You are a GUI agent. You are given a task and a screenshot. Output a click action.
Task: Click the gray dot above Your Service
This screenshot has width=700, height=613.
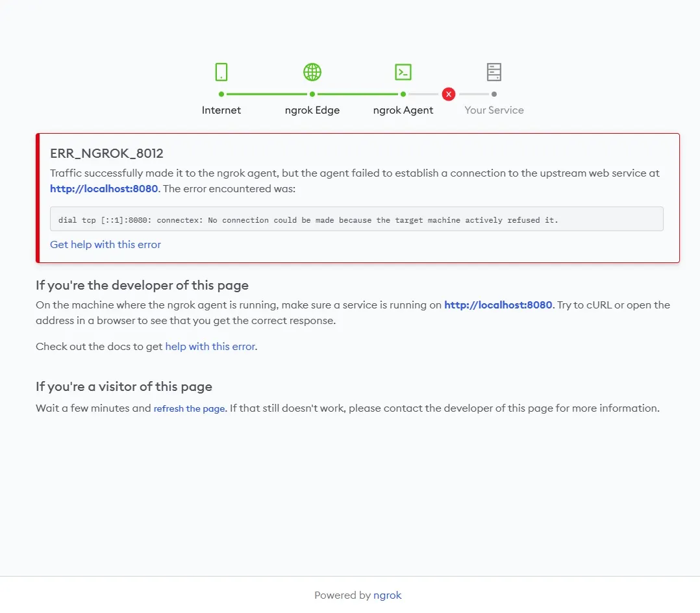pyautogui.click(x=494, y=94)
